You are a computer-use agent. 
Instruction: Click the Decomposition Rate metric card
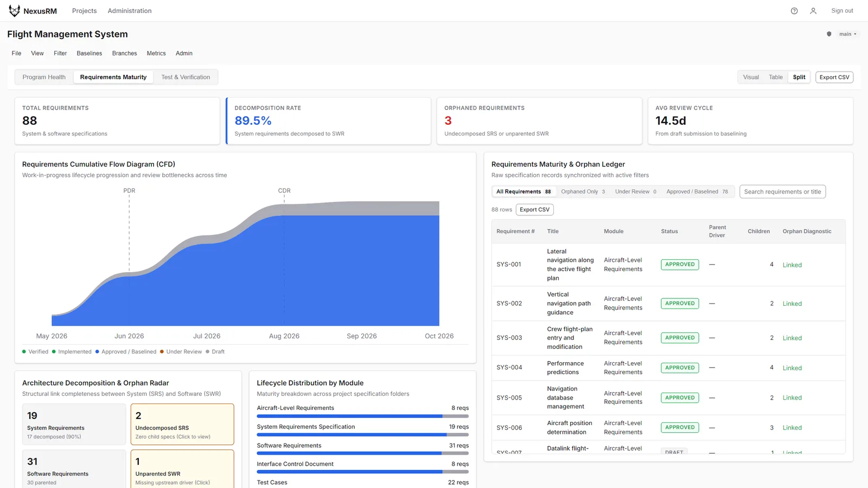(x=328, y=121)
